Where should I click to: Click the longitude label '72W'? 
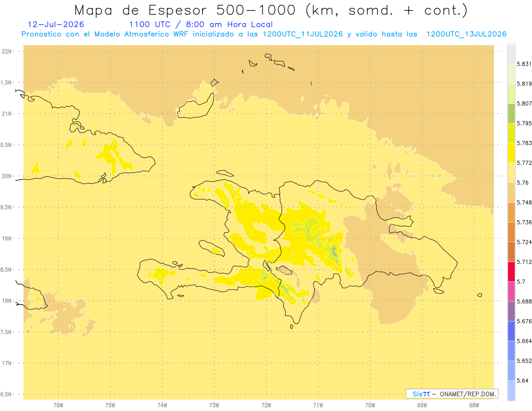(x=266, y=406)
